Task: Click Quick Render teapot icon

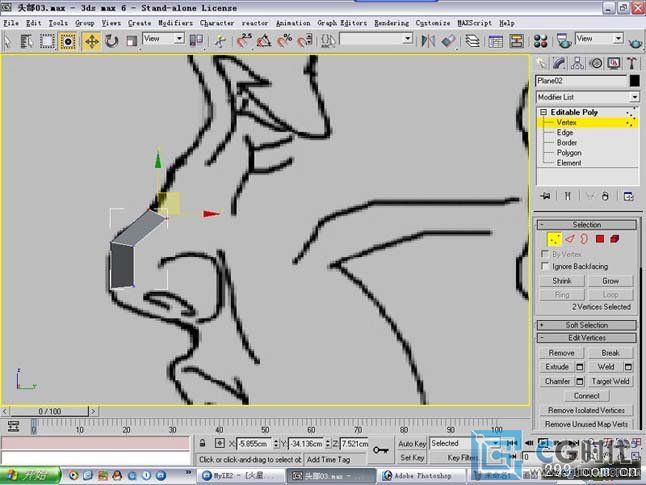Action: click(x=634, y=42)
